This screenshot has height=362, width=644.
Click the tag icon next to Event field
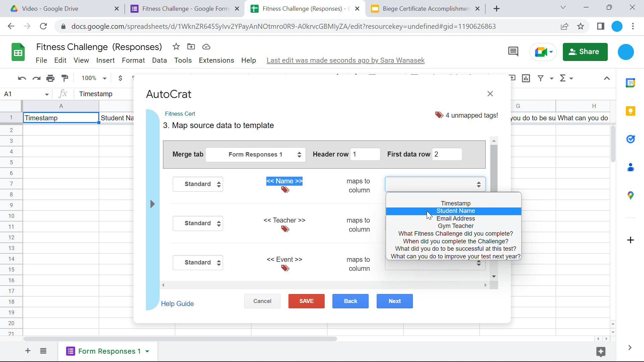285,267
